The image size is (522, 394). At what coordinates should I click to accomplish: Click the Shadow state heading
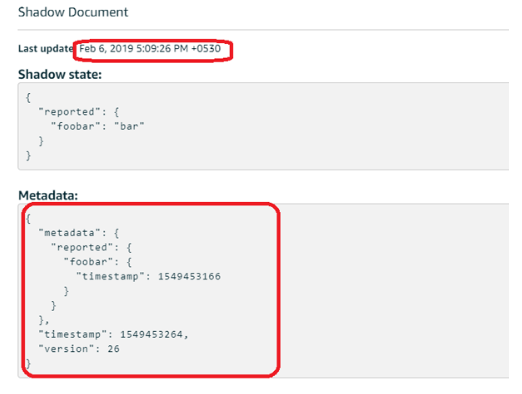tap(60, 74)
